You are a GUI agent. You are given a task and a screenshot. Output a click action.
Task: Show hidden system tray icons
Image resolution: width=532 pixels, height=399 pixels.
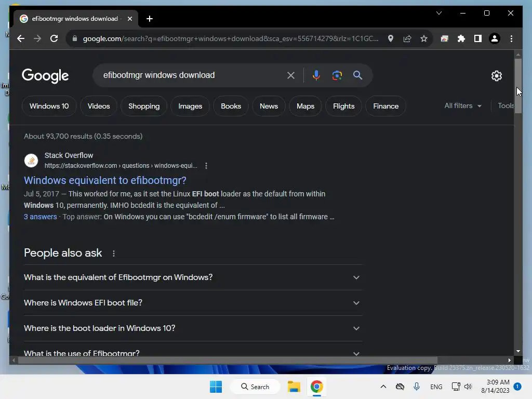383,387
